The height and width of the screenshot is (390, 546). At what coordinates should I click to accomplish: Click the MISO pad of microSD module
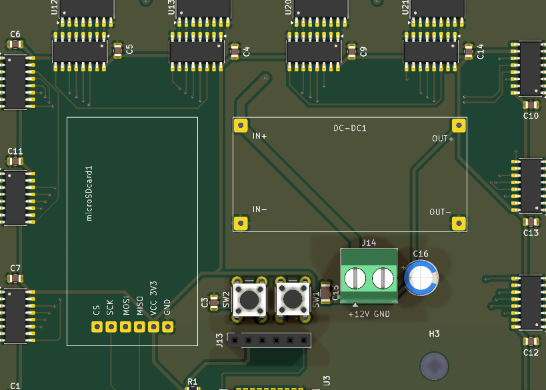pos(139,327)
